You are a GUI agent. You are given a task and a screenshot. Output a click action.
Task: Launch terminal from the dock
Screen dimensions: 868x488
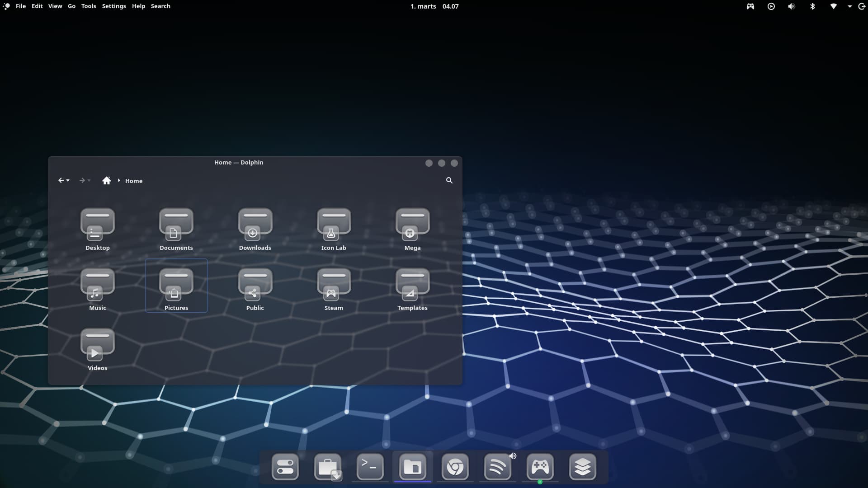coord(370,467)
